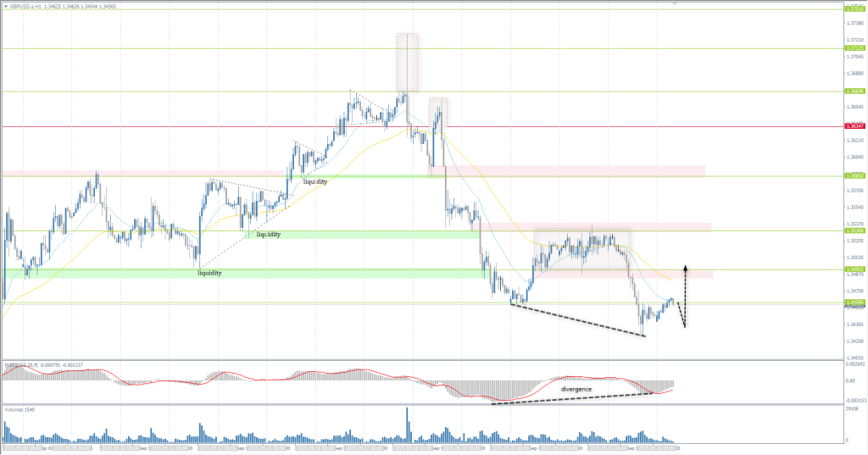Click the dashed upward forecast arrow head

coord(685,268)
